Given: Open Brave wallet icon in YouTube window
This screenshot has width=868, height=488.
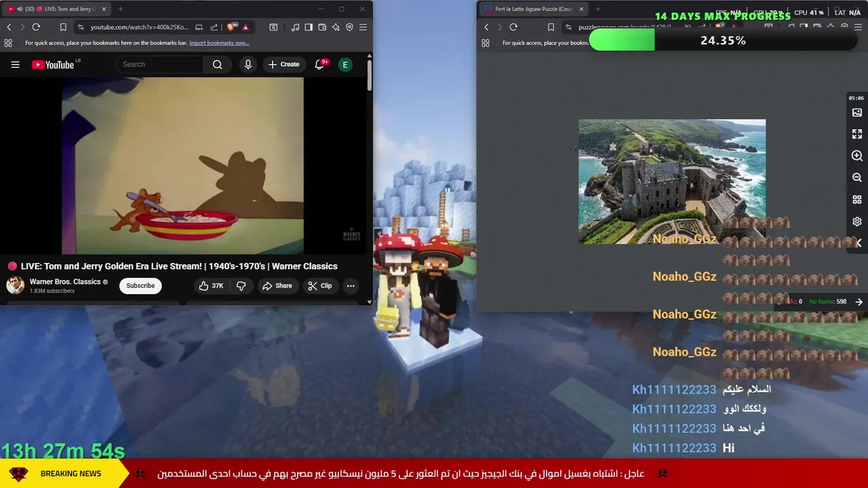Looking at the screenshot, I should tap(322, 27).
